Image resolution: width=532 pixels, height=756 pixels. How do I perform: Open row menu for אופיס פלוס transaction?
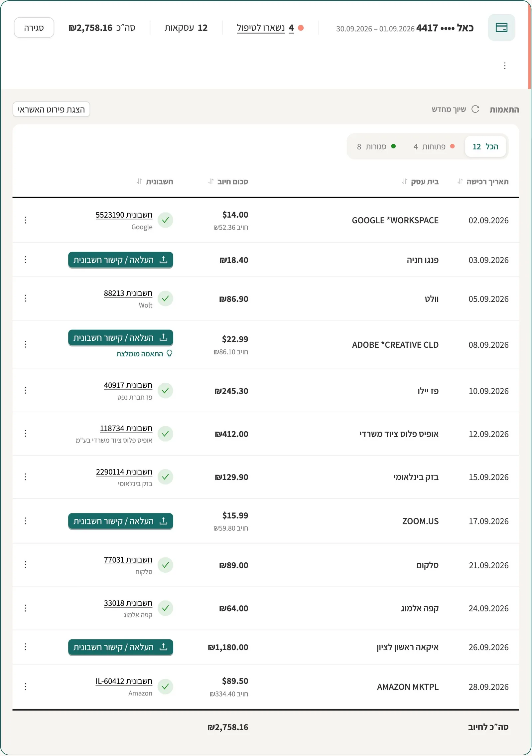[26, 433]
